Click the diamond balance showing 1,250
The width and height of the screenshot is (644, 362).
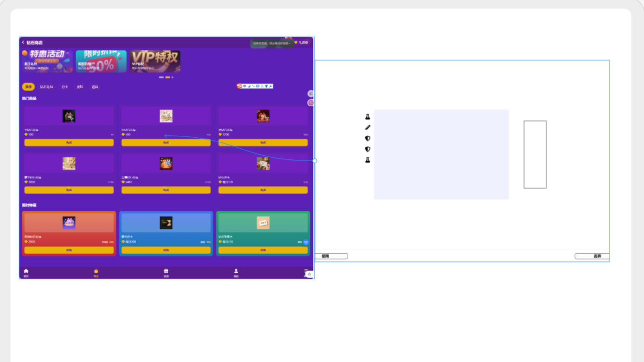tap(301, 43)
